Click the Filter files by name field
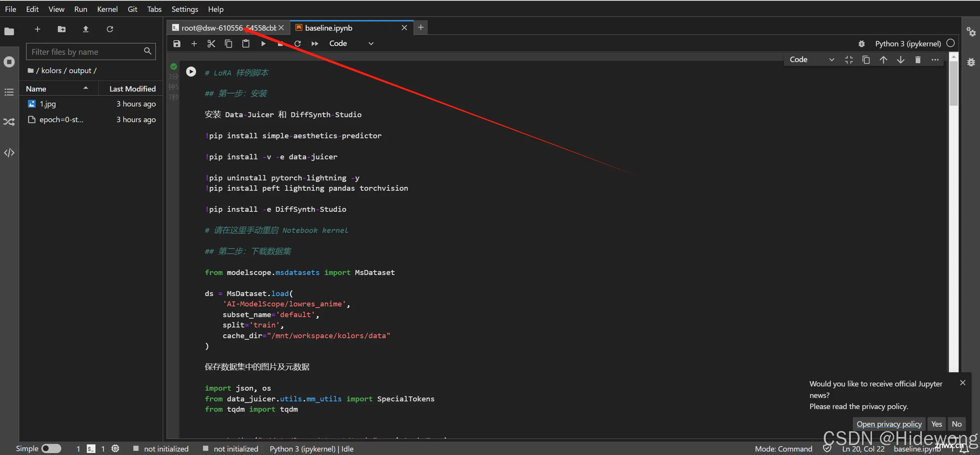 coord(91,52)
